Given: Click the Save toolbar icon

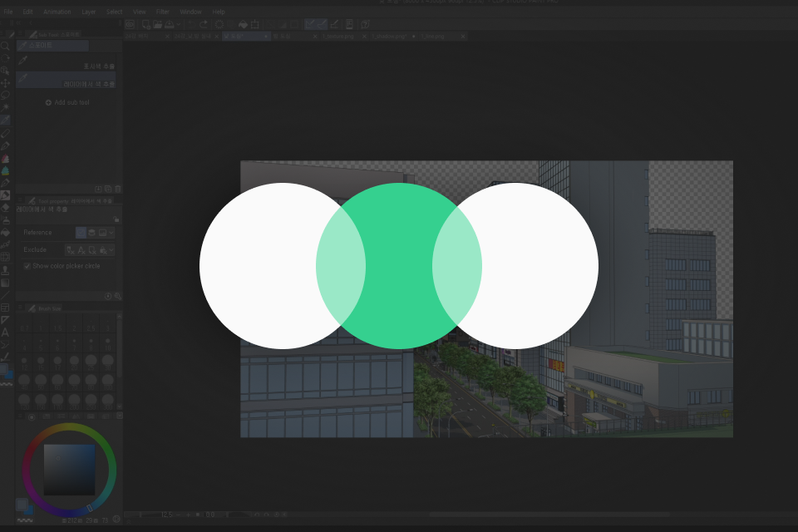Looking at the screenshot, I should pos(169,24).
